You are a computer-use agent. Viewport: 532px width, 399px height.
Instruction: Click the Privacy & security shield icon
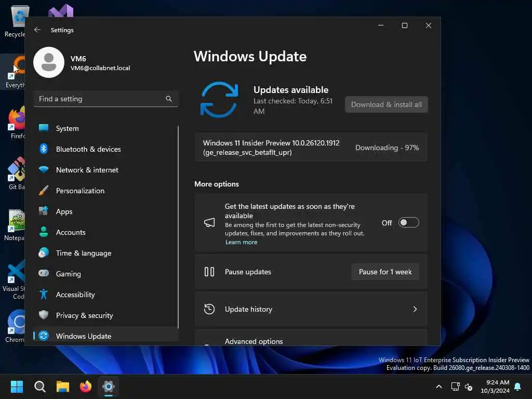tap(44, 315)
